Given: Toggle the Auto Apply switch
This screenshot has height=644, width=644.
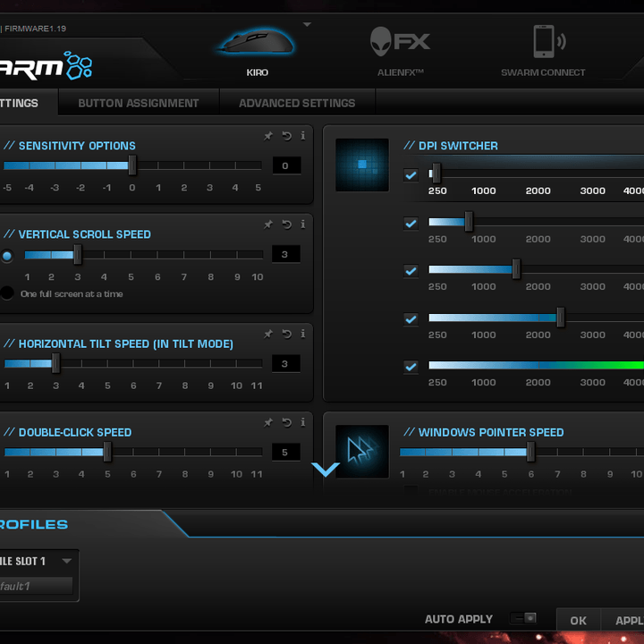Looking at the screenshot, I should (523, 618).
